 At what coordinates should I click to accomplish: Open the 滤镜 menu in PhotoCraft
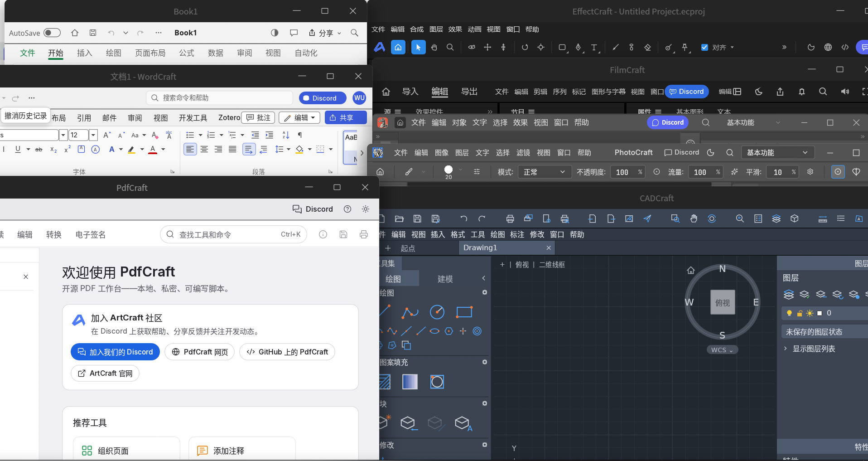pyautogui.click(x=523, y=153)
